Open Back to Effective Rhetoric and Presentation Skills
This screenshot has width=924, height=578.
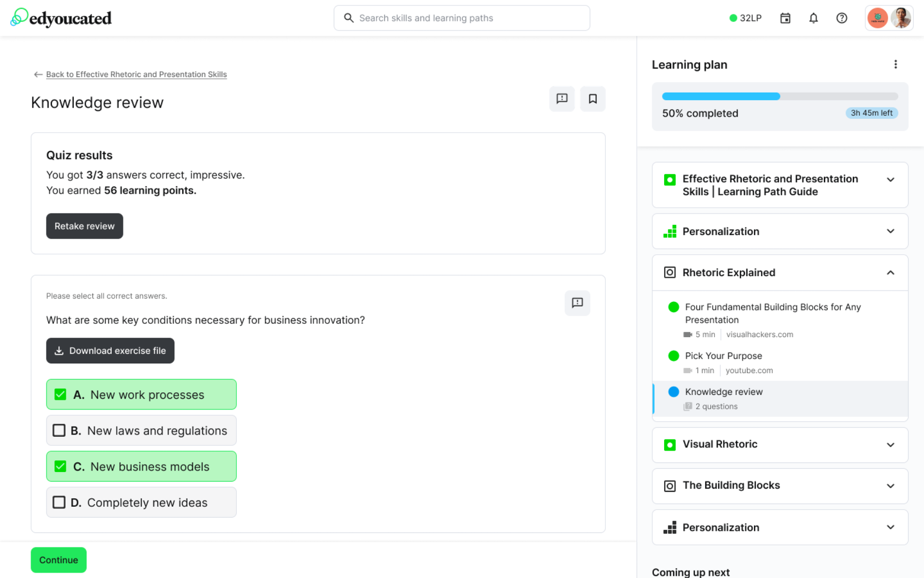(130, 74)
